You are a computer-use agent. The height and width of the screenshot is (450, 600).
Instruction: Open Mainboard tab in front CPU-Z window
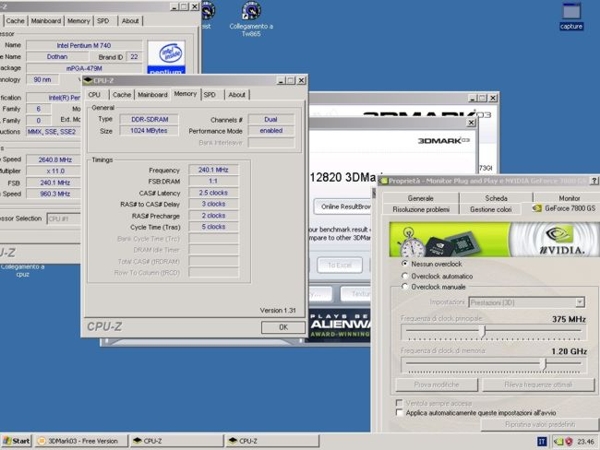pyautogui.click(x=152, y=95)
